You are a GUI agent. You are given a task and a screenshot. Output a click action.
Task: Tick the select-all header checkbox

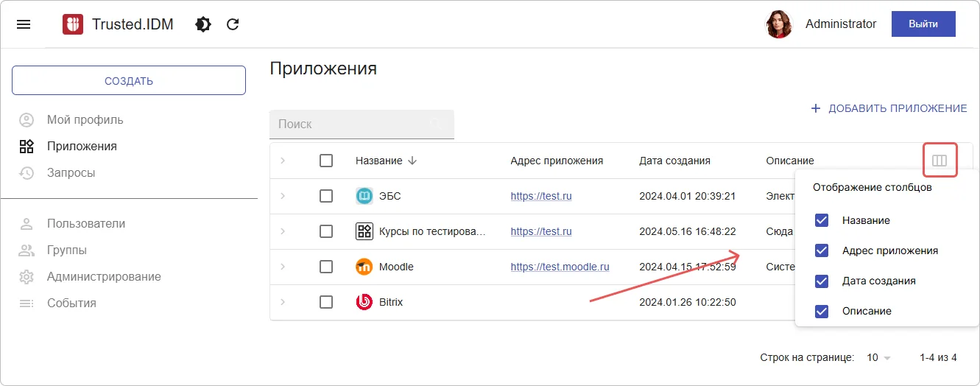click(x=326, y=161)
